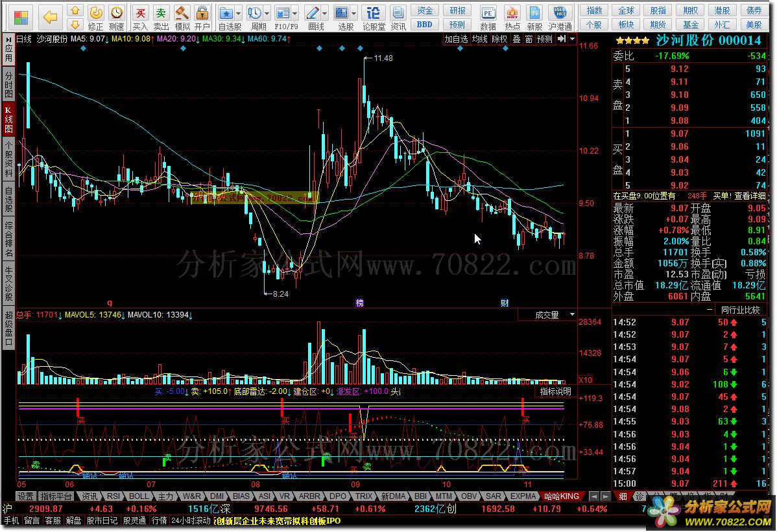
Task: Open 指标平台 indicator platform
Action: (56, 496)
